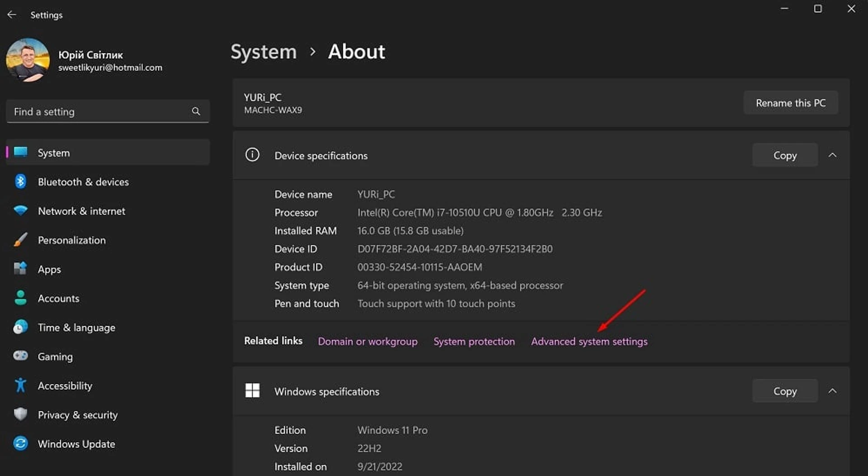The height and width of the screenshot is (476, 868).
Task: Open Apps settings category
Action: 108,269
